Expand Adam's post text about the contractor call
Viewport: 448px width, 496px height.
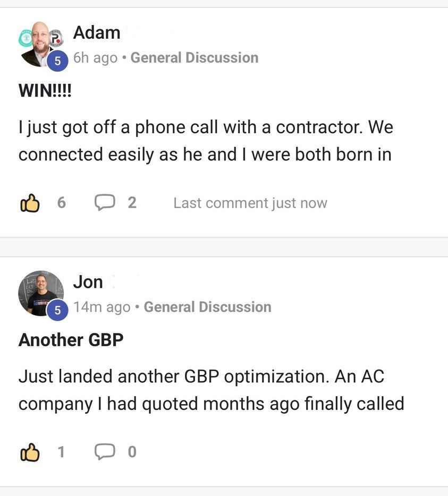point(206,141)
